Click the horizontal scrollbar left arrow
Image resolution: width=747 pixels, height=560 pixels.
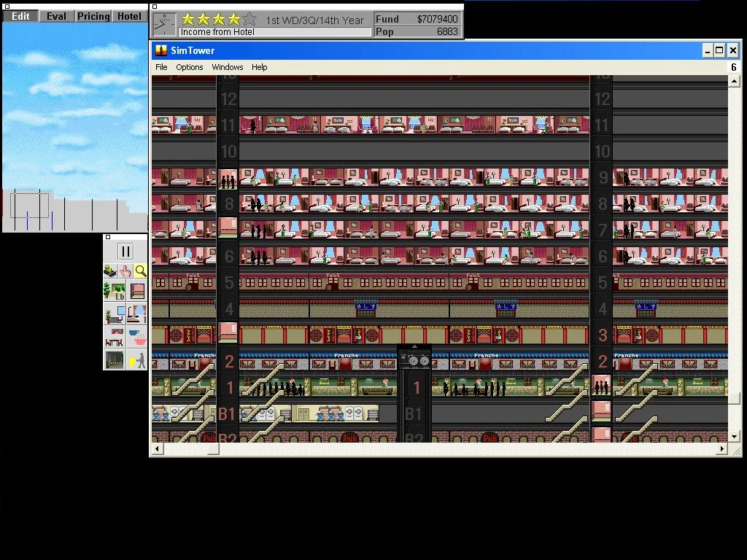click(x=158, y=448)
